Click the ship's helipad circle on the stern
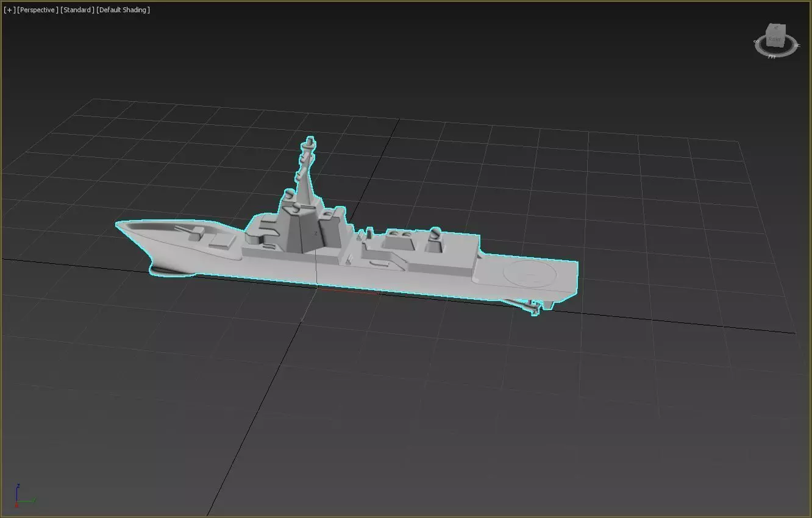The image size is (812, 518). pos(530,274)
